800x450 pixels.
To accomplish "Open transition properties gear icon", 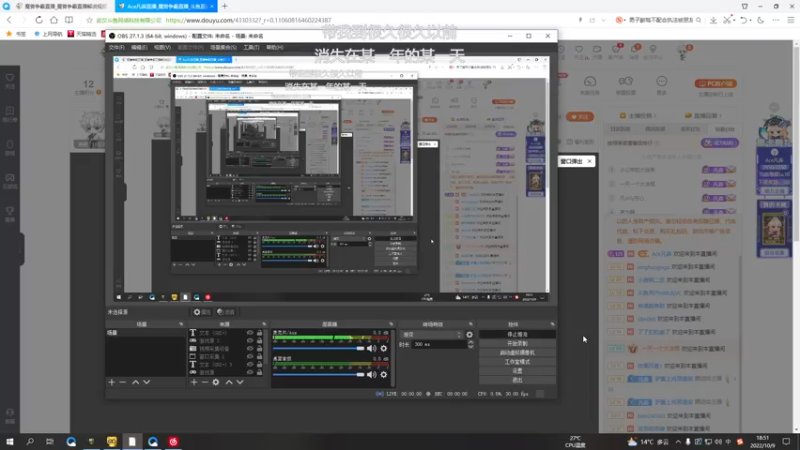I will (469, 335).
